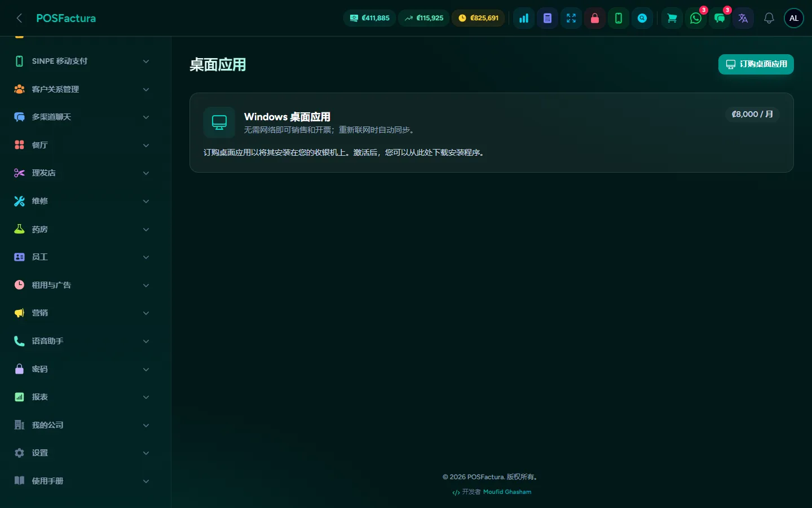Expand the 员工 chevron
Screen dimensions: 812x508
(x=146, y=257)
